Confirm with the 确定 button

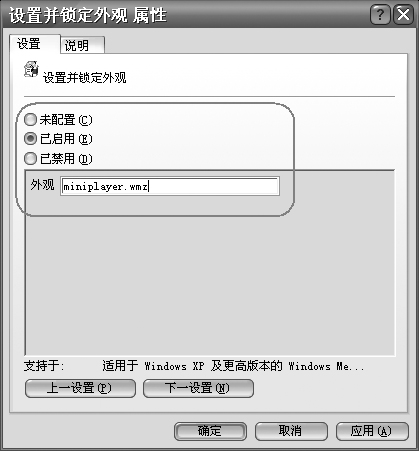210,431
